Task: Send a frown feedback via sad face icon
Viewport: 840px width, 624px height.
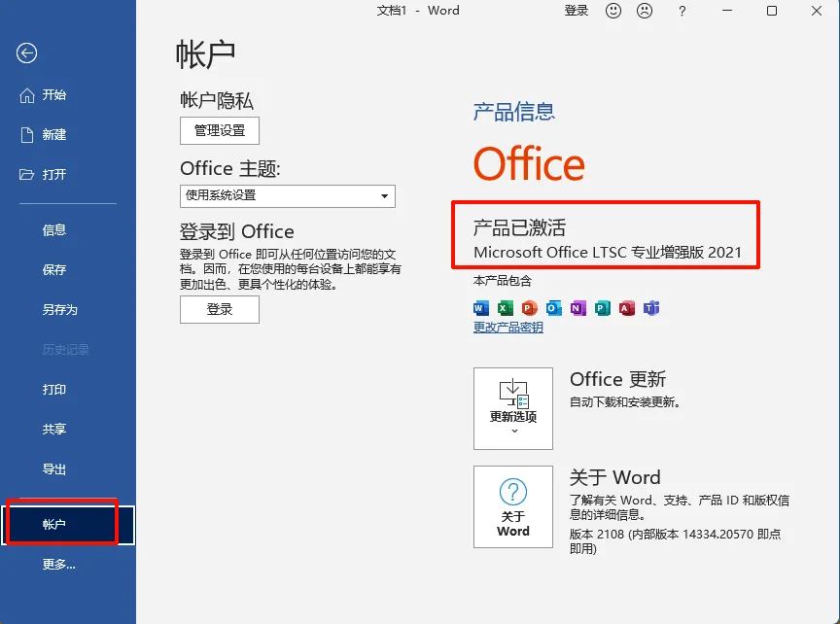Action: pos(645,11)
